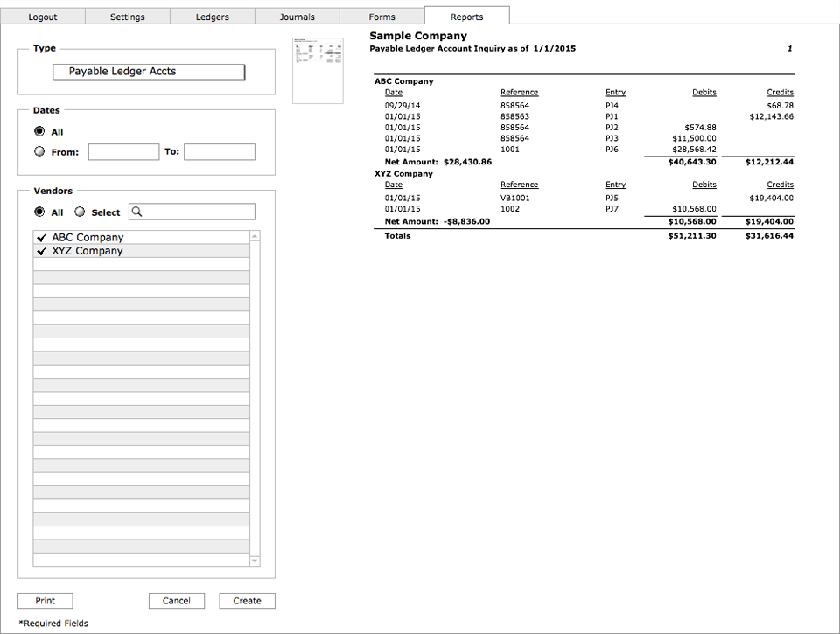Open the report page thumbnail preview
The image size is (840, 634).
318,71
